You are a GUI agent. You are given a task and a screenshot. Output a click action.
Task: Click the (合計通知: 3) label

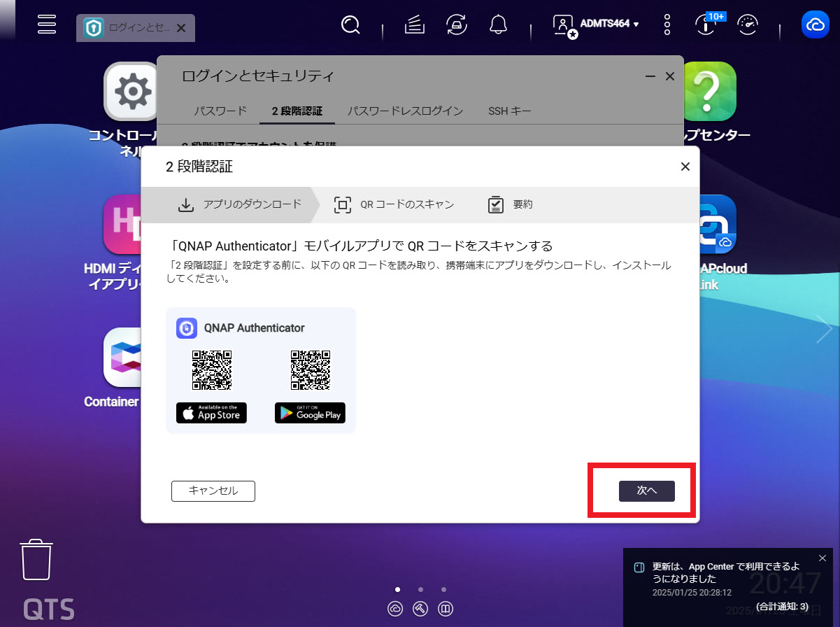tap(783, 606)
